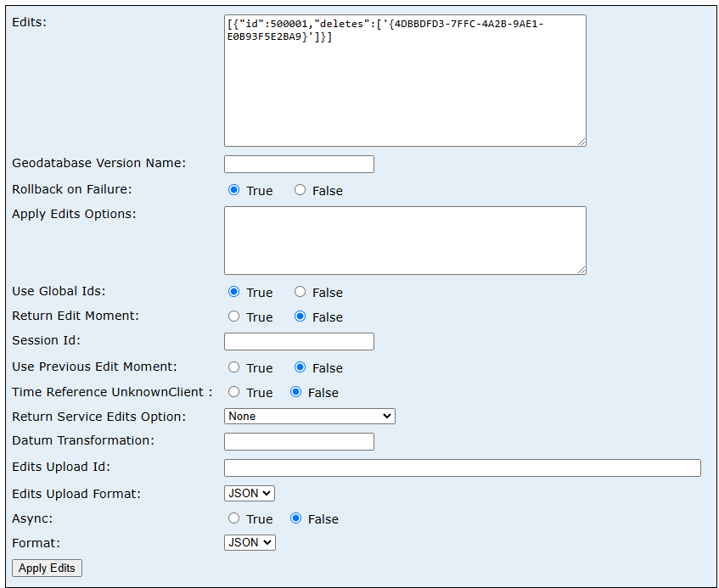
Task: Open the Format dropdown at the bottom
Action: (x=249, y=542)
